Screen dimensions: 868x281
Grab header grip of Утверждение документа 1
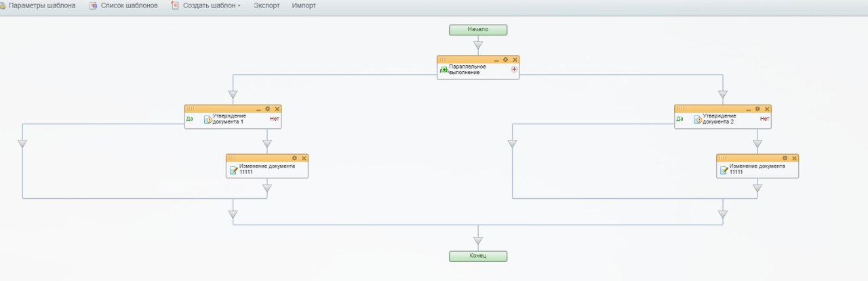[191, 109]
